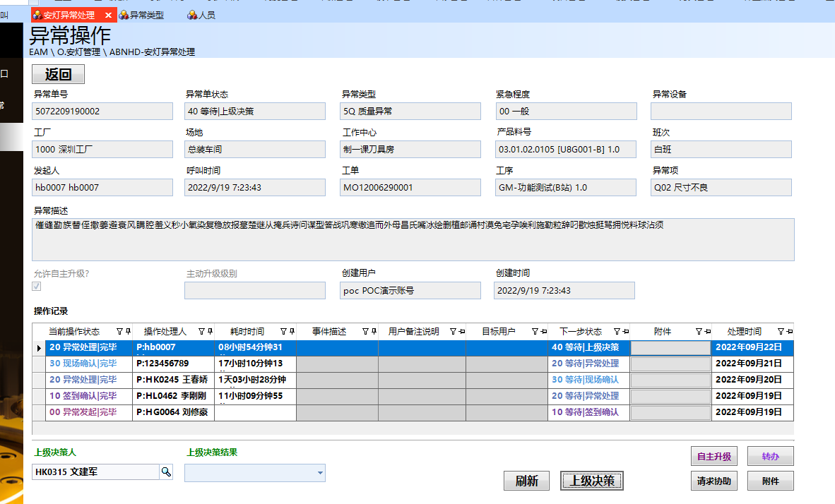Click the 08小时54分钟31 duration cell

tap(256, 347)
